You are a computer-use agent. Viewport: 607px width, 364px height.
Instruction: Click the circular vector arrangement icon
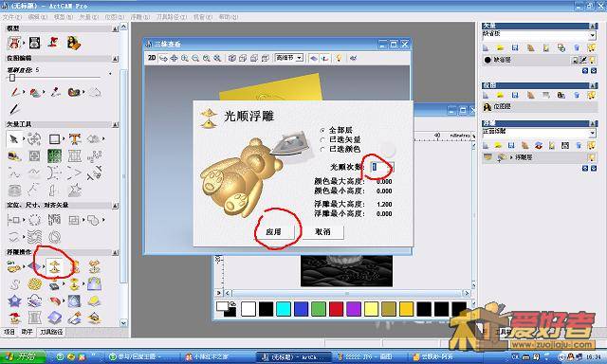tap(35, 220)
